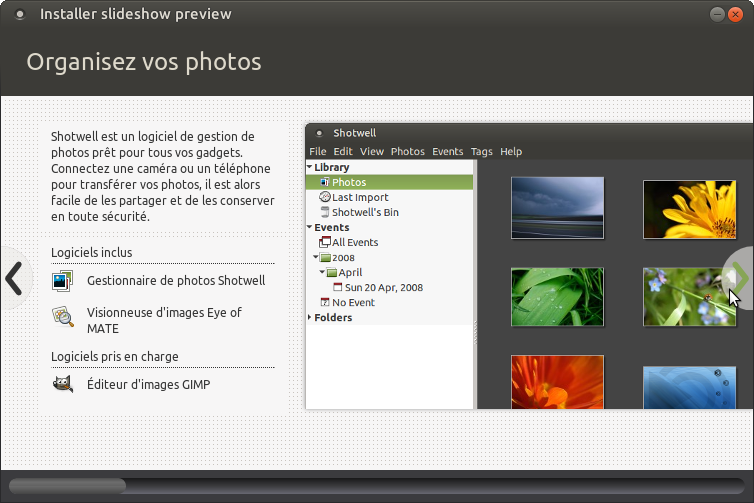The height and width of the screenshot is (503, 754).
Task: Click the Shotwell sidebar pane divider handle
Action: (475, 332)
